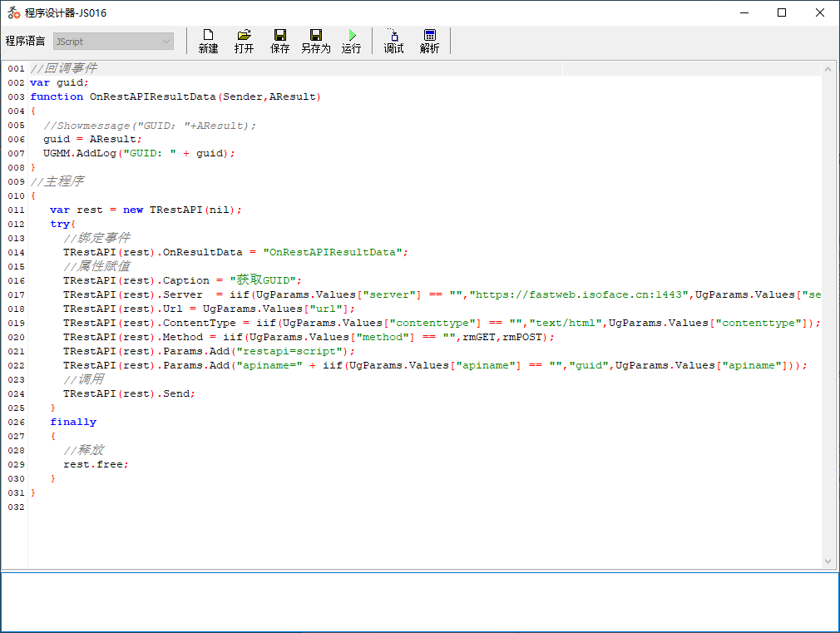
Task: Click the OnResultData assignment line
Action: tap(235, 252)
